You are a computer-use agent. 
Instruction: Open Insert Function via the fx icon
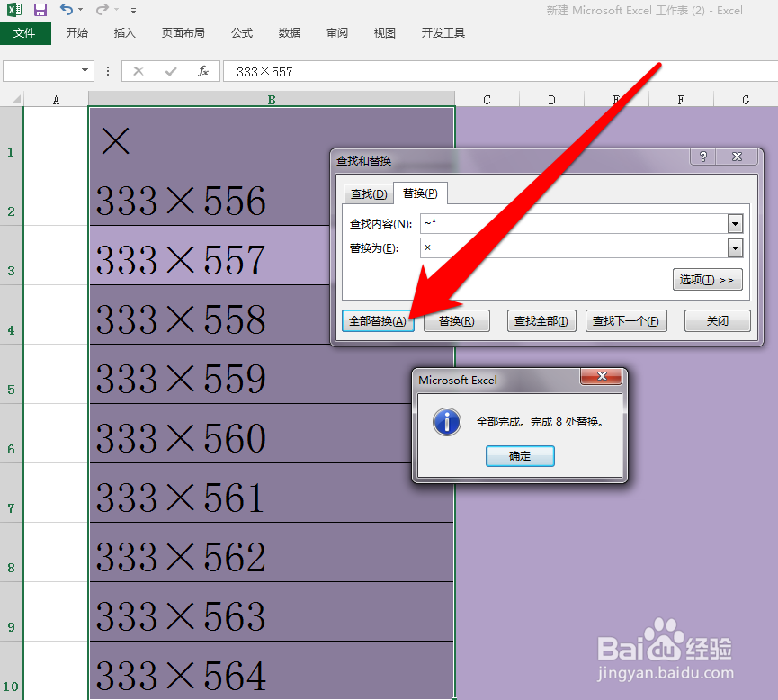[202, 70]
